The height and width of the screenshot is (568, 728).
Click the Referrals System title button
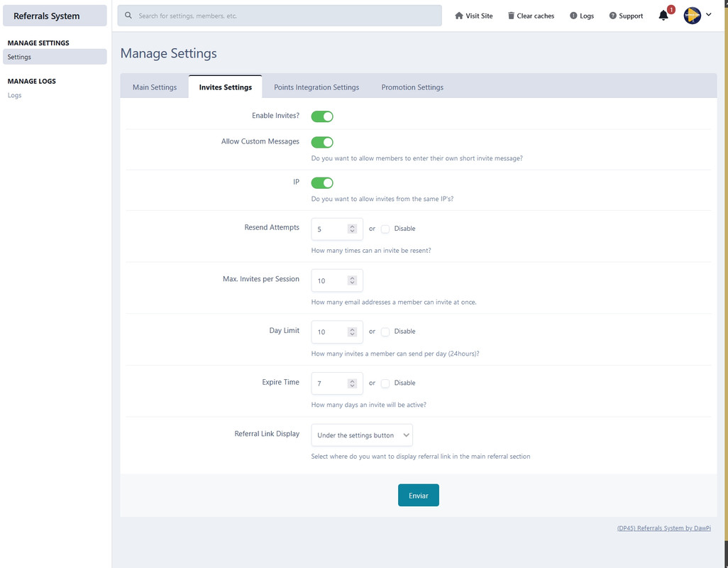(55, 16)
